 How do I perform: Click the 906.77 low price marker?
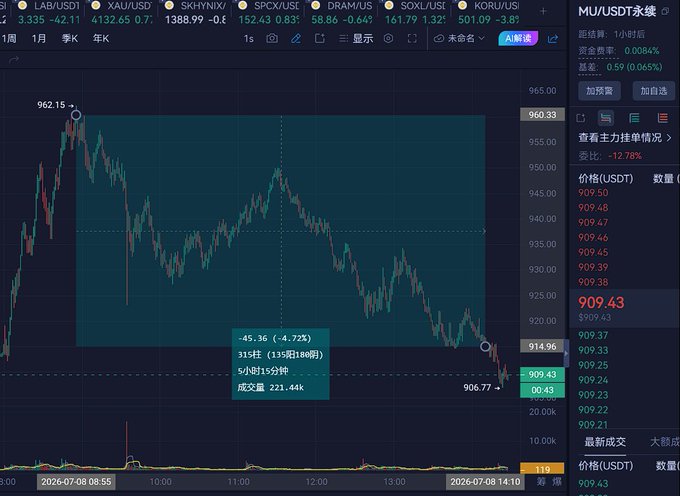coord(481,388)
